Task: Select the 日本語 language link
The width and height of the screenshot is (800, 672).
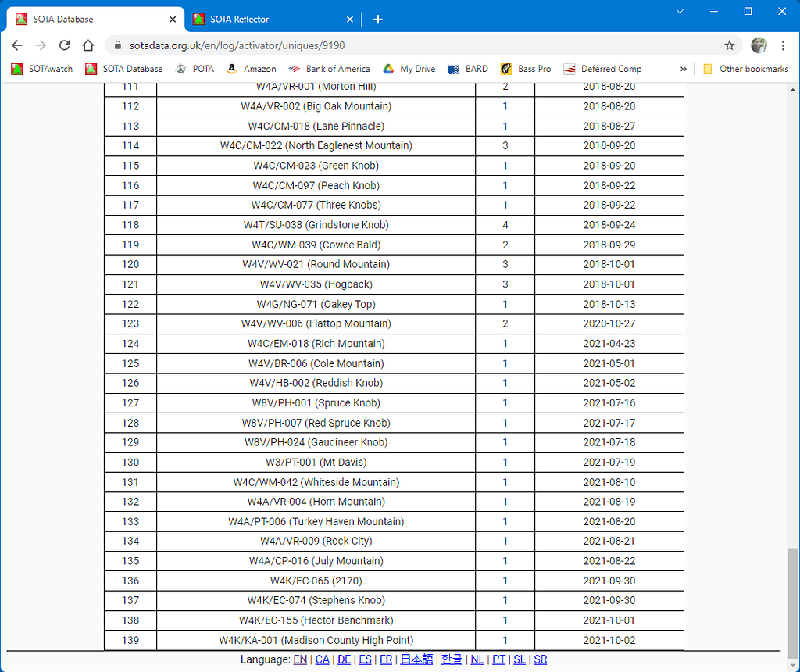Action: pyautogui.click(x=416, y=659)
